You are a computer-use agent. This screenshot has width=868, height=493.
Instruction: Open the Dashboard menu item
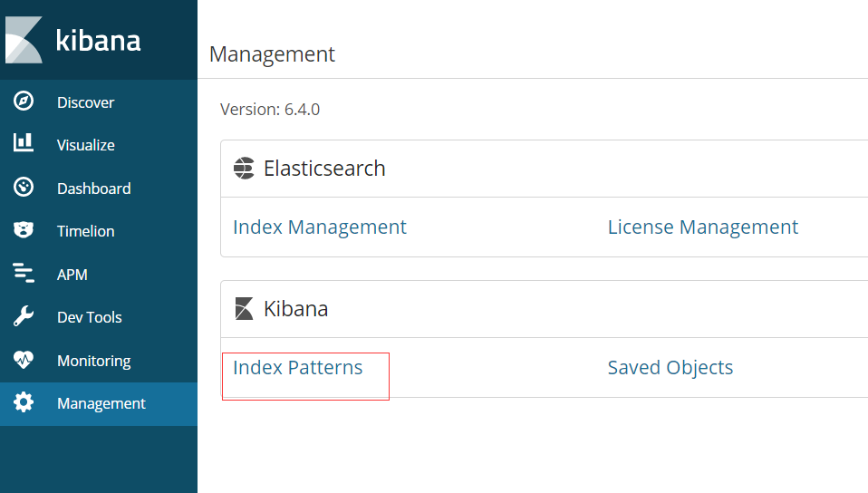[x=93, y=188]
